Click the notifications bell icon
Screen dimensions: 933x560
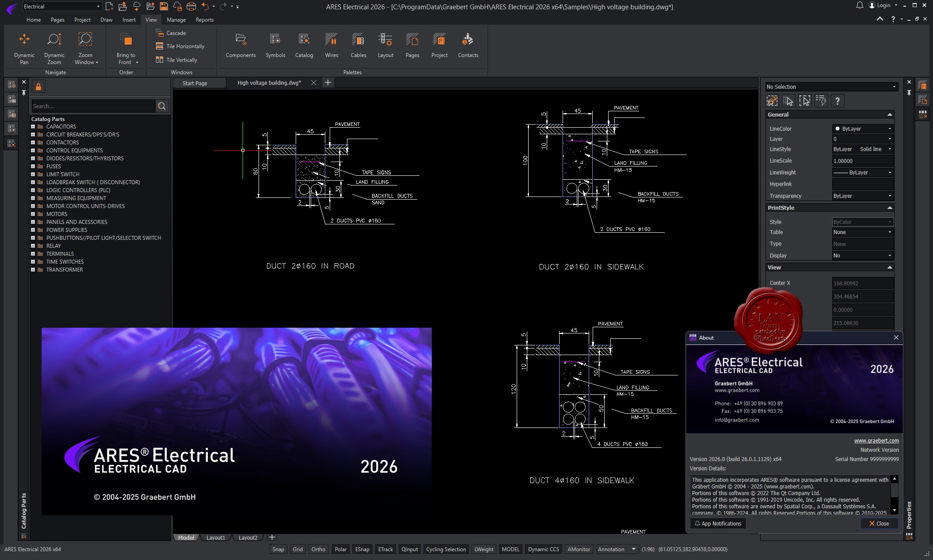point(860,5)
